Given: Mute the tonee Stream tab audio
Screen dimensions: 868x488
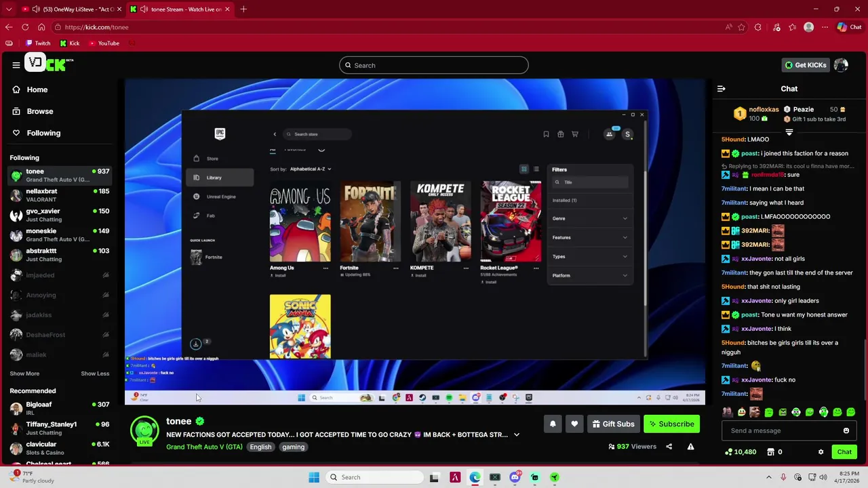Looking at the screenshot, I should (x=144, y=9).
